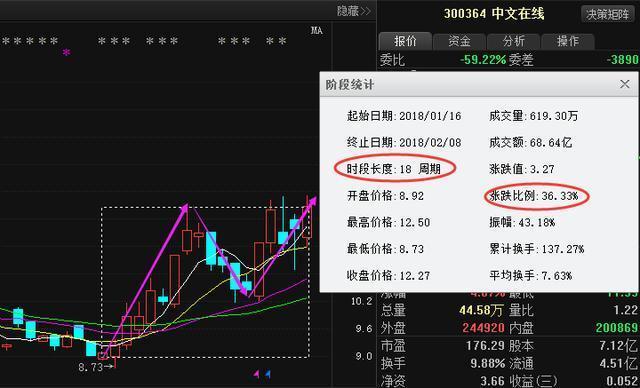
Task: Click 量比 value 1.22
Action: pos(625,310)
